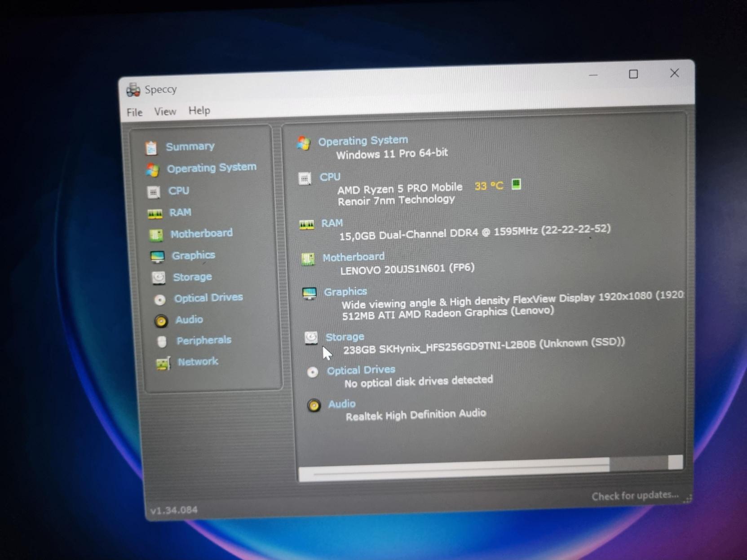Click the Optical Drives disc icon in sidebar

160,300
